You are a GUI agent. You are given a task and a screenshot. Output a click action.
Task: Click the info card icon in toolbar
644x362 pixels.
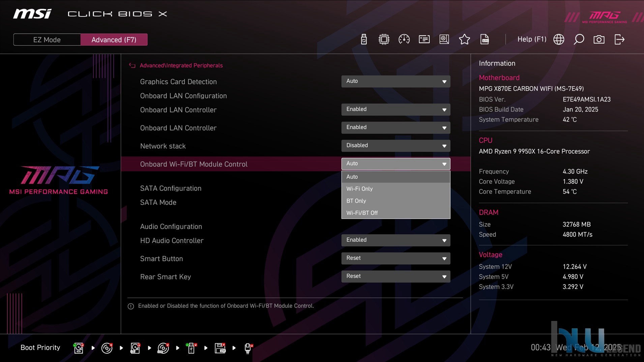(424, 39)
